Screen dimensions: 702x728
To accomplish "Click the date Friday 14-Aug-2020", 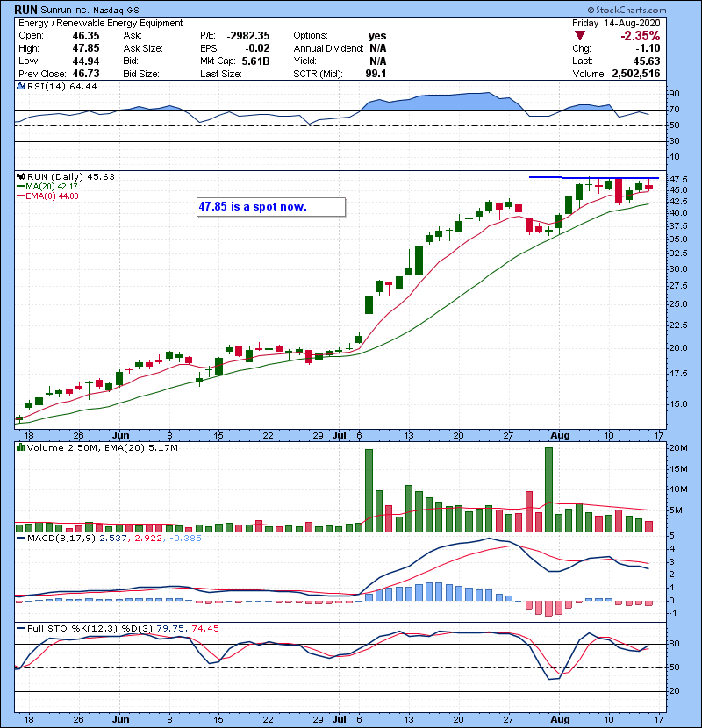I will pos(616,23).
